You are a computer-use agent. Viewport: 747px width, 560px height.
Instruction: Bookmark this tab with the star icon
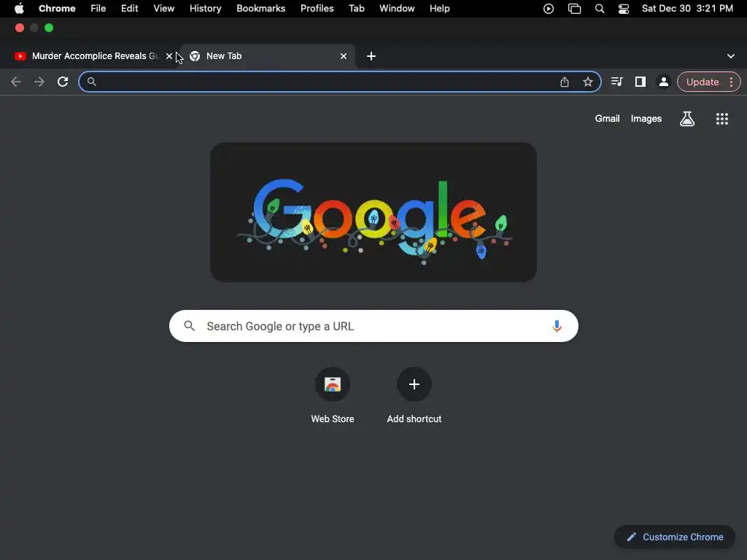(588, 82)
